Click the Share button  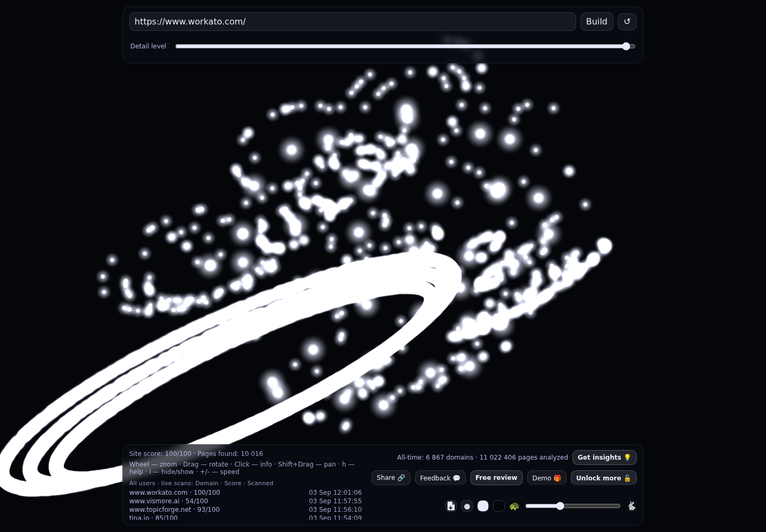pyautogui.click(x=391, y=478)
